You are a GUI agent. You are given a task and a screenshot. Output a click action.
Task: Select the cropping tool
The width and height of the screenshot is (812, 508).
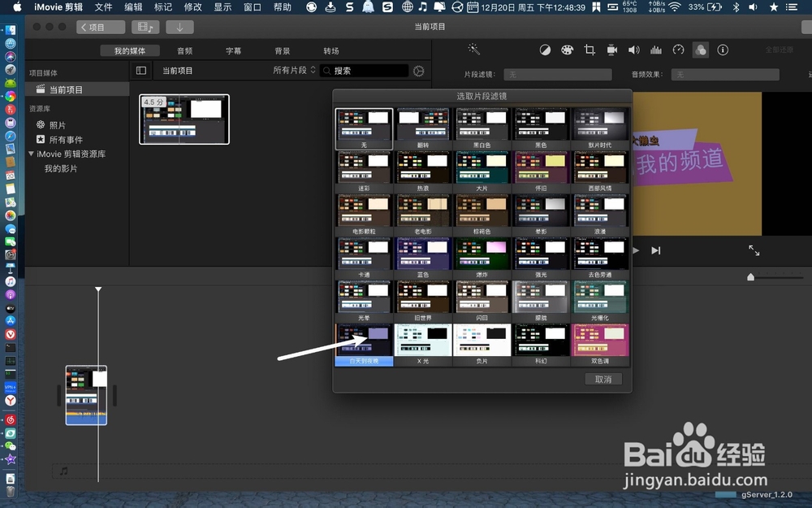[590, 50]
